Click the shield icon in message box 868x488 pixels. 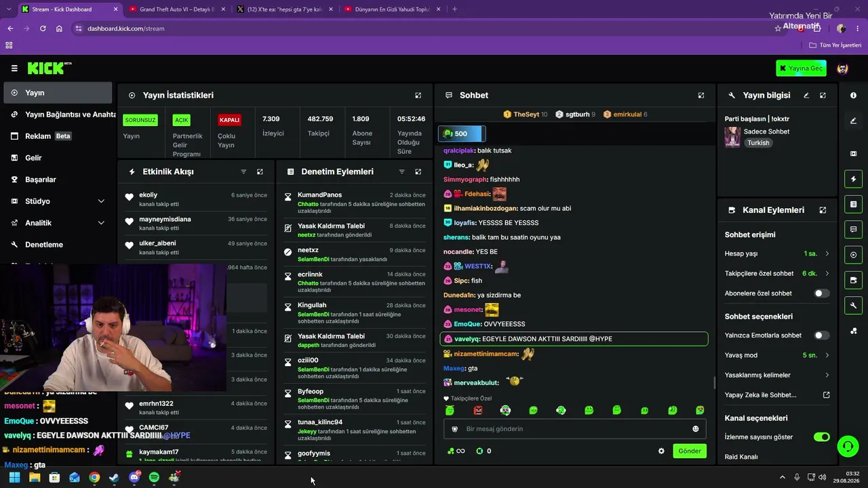455,429
